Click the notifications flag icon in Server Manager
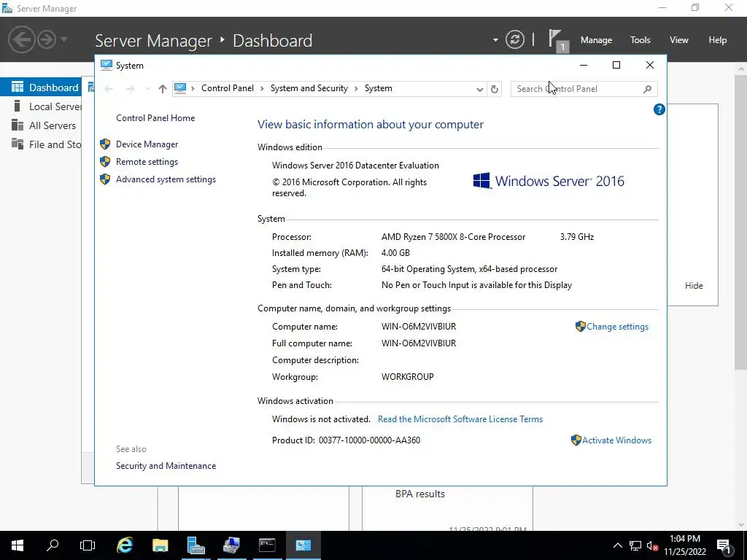The image size is (747, 560). point(557,40)
